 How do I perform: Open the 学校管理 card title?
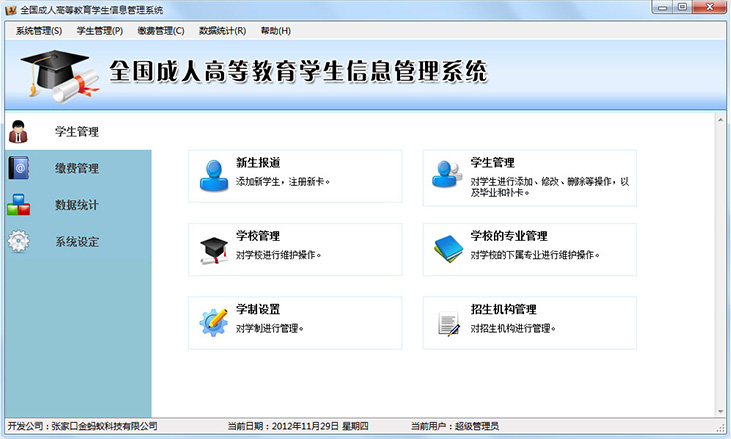coord(258,236)
